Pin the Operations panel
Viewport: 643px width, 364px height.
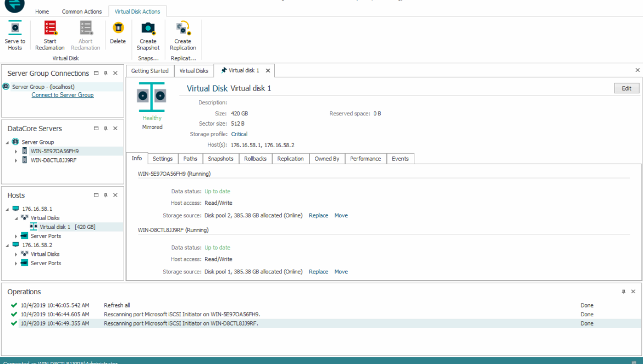tap(624, 292)
